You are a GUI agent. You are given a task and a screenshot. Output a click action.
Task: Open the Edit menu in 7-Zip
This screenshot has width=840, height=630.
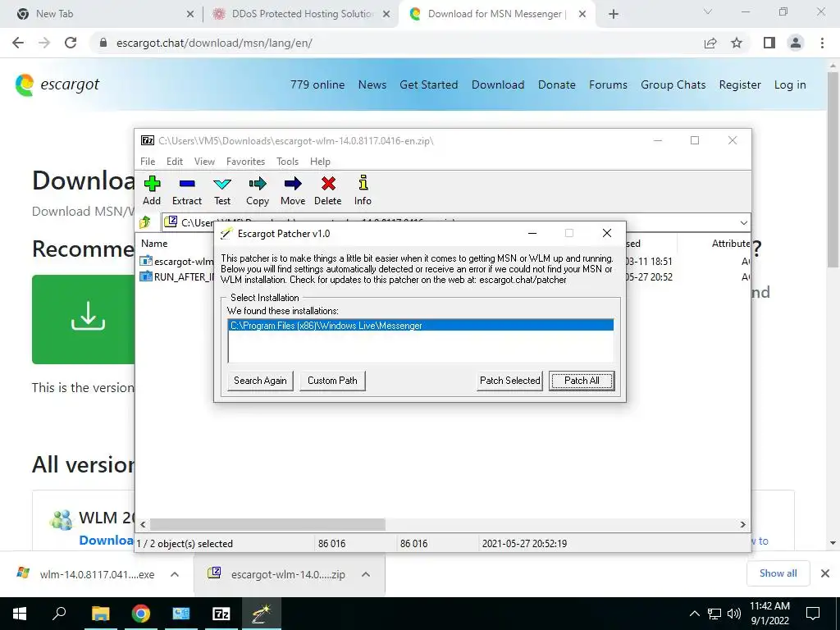coord(175,162)
